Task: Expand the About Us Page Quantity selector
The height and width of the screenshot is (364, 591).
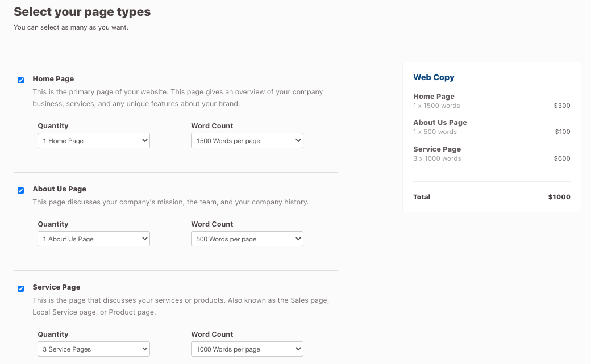Action: click(x=93, y=239)
